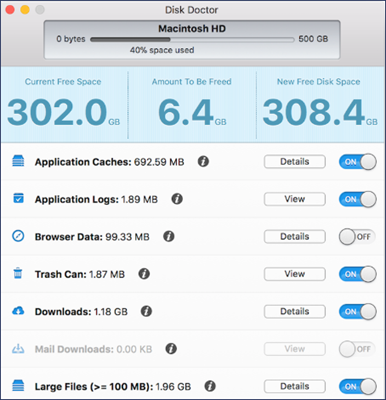Turn off the Application Logs switch

358,199
